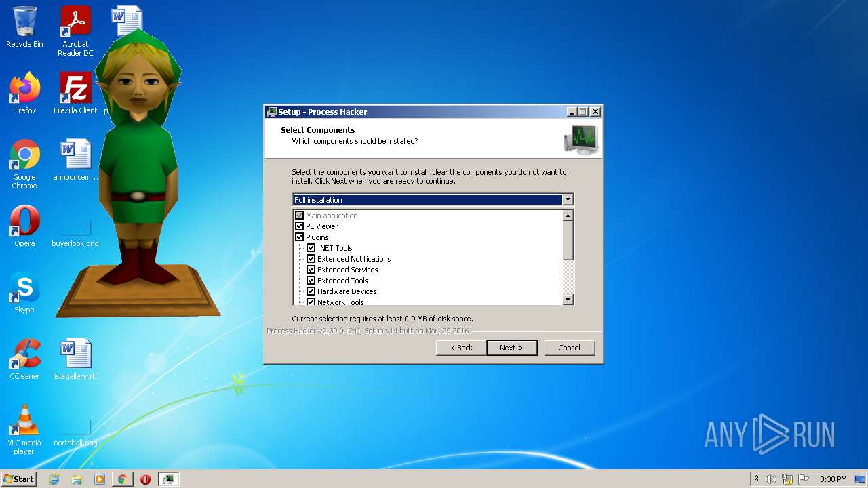Launch VLC media player shortcut
The width and height of the screenshot is (868, 488).
pyautogui.click(x=24, y=430)
